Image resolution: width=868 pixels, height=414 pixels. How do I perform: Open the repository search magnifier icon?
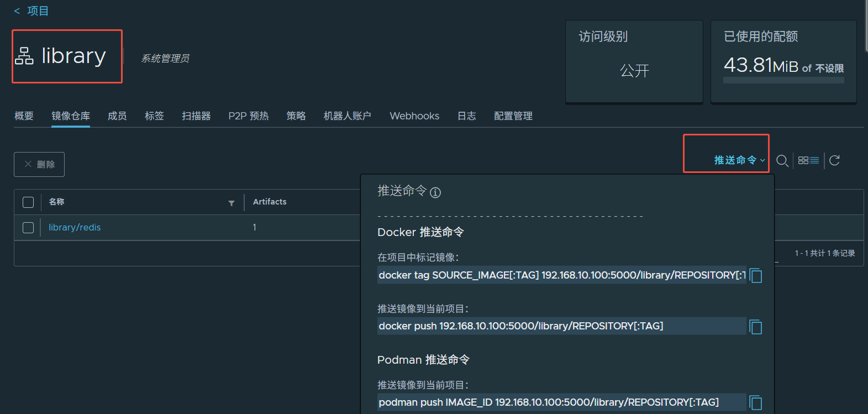click(x=782, y=161)
